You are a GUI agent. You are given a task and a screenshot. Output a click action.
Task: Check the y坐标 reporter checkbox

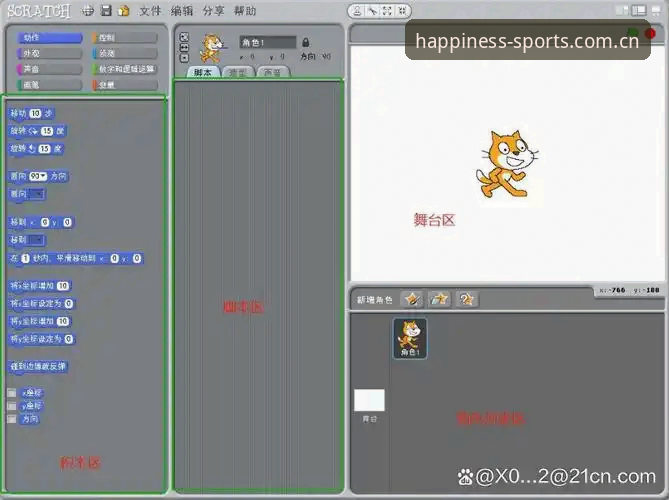(x=12, y=406)
